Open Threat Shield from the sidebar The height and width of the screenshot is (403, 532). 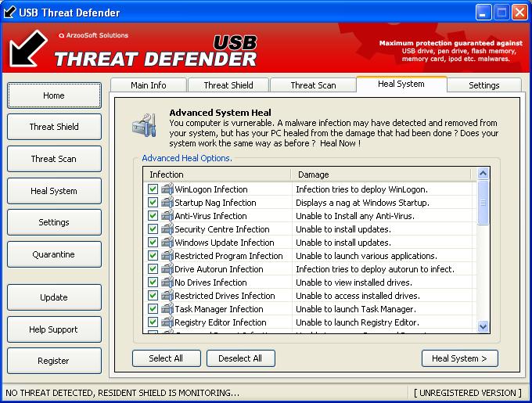tap(54, 127)
